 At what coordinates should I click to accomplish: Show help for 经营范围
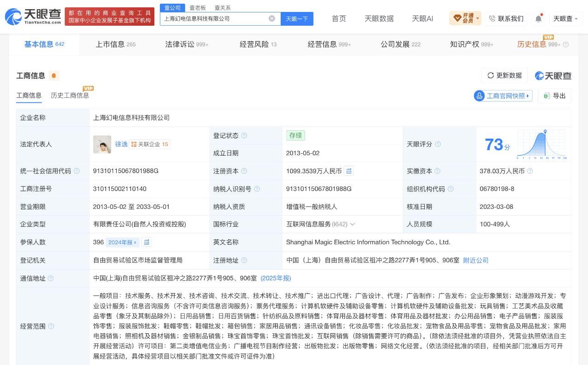[51, 326]
